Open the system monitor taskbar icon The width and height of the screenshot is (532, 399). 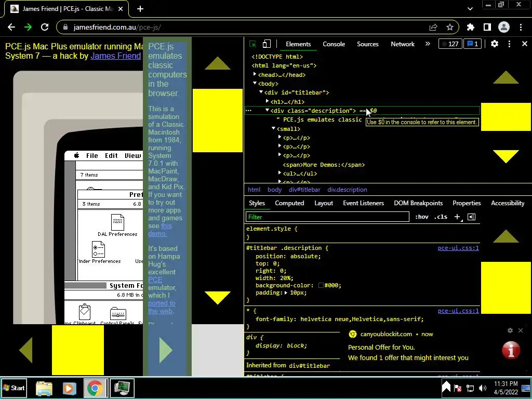tap(122, 388)
